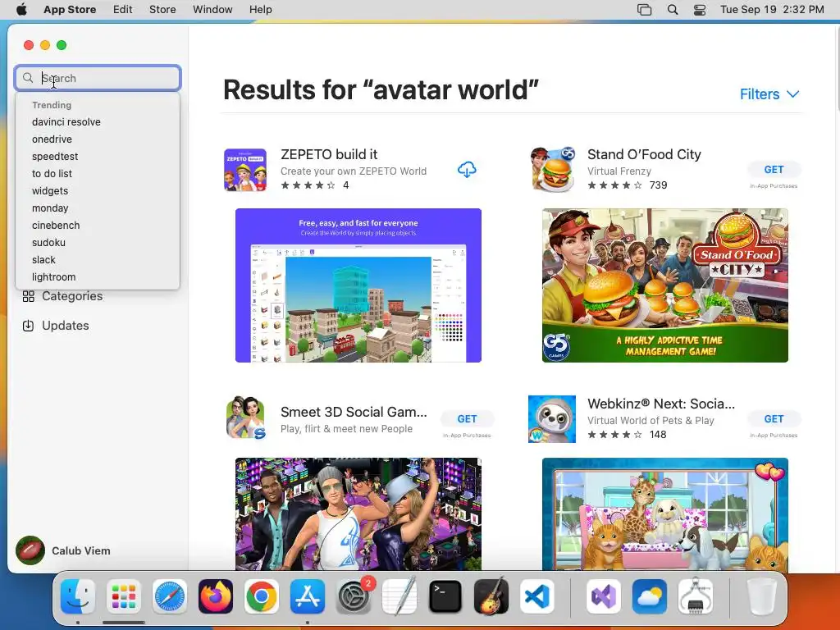The height and width of the screenshot is (630, 840).
Task: Get Webkinz Next app
Action: tap(774, 419)
